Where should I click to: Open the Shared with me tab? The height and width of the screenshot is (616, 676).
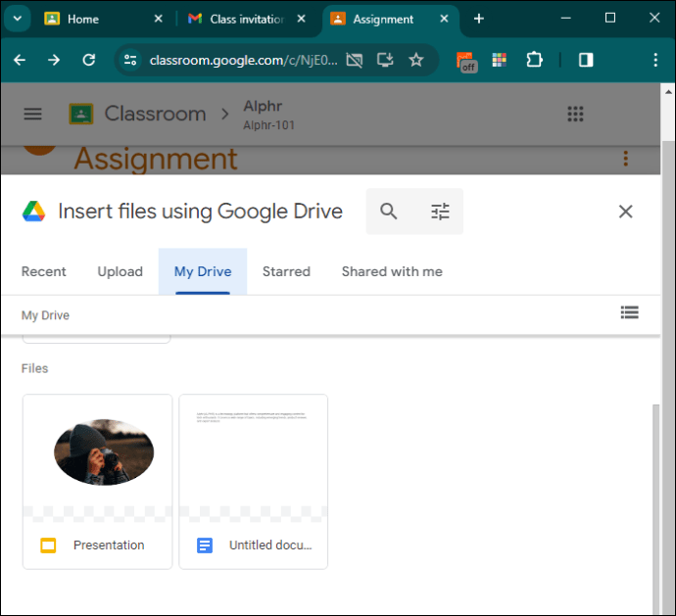click(392, 271)
